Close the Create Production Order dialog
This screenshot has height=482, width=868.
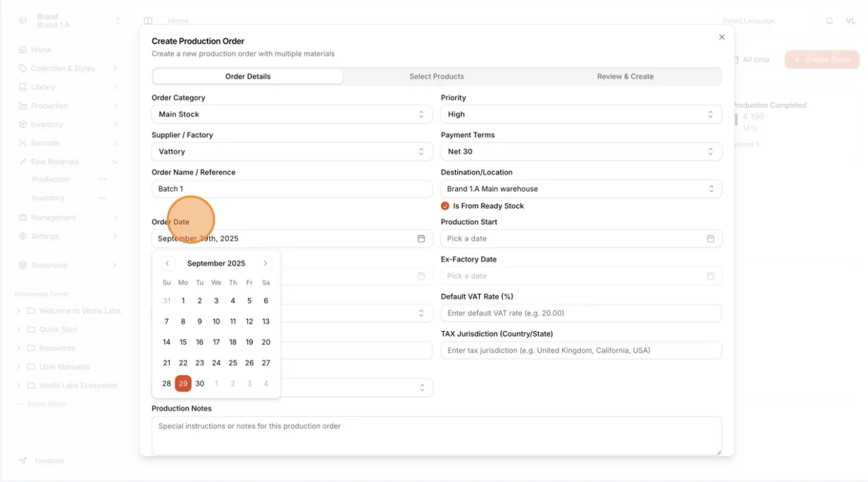click(x=722, y=37)
